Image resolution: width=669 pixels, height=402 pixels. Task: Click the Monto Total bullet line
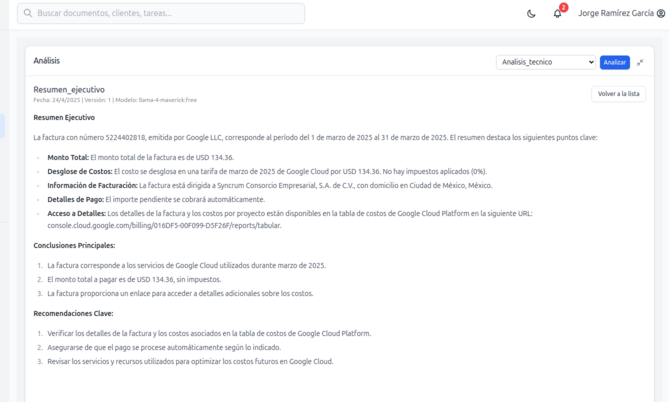140,157
